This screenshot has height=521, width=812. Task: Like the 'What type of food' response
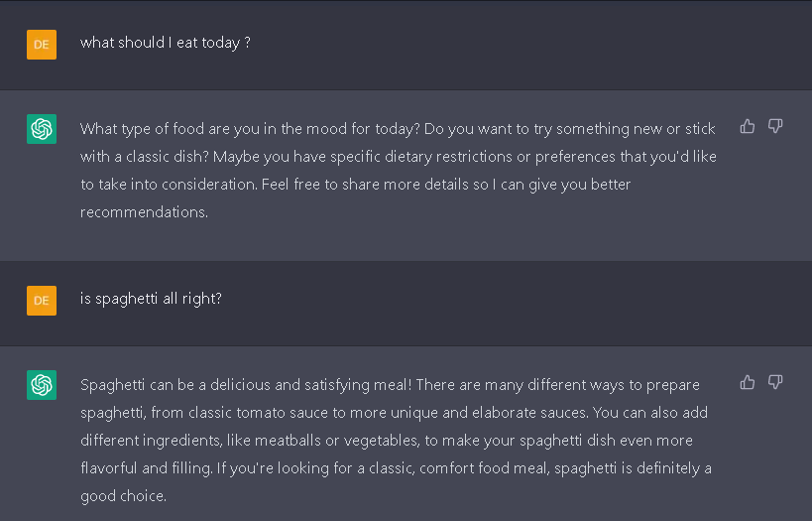(x=748, y=126)
